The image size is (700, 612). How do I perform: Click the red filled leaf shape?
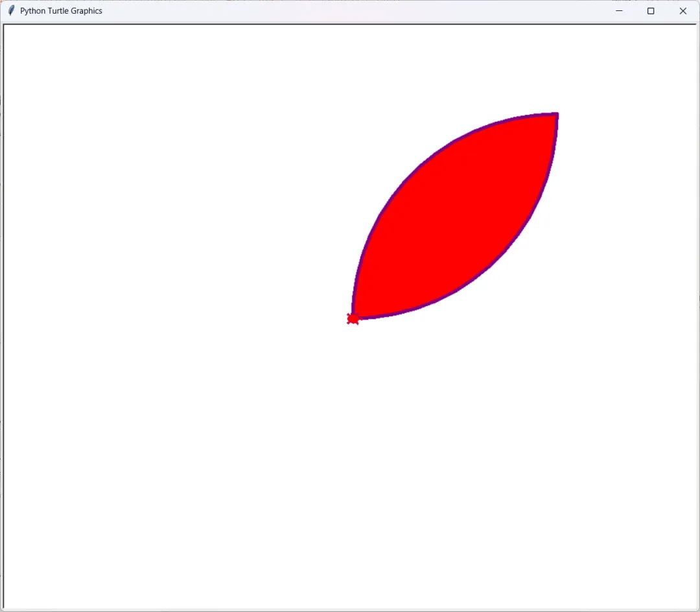pos(456,216)
